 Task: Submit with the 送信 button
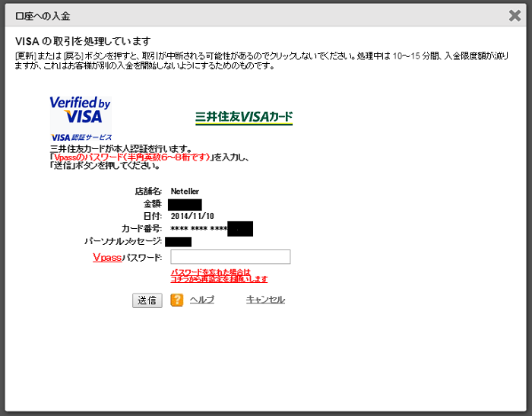tap(147, 300)
